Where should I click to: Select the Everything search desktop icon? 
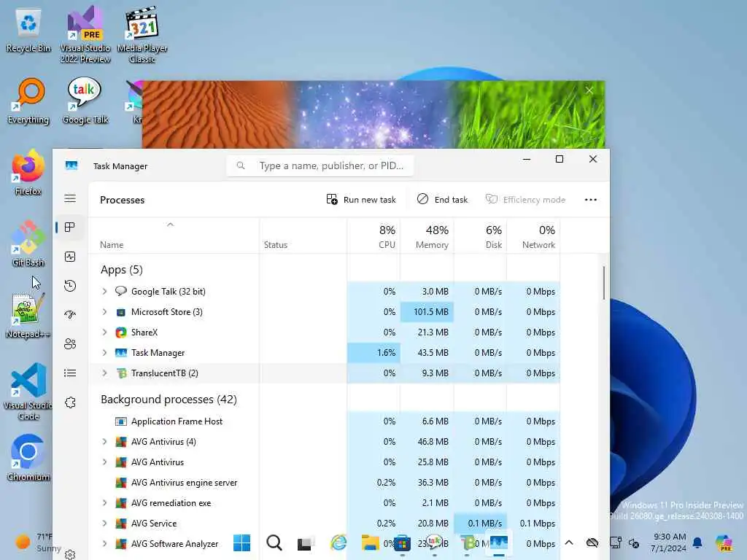click(28, 101)
